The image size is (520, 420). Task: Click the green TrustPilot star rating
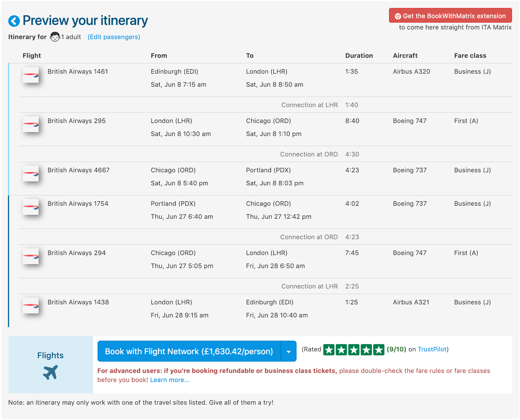354,350
